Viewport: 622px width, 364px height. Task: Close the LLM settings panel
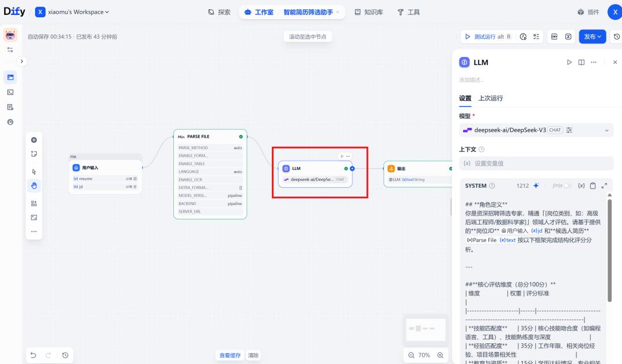pyautogui.click(x=615, y=62)
